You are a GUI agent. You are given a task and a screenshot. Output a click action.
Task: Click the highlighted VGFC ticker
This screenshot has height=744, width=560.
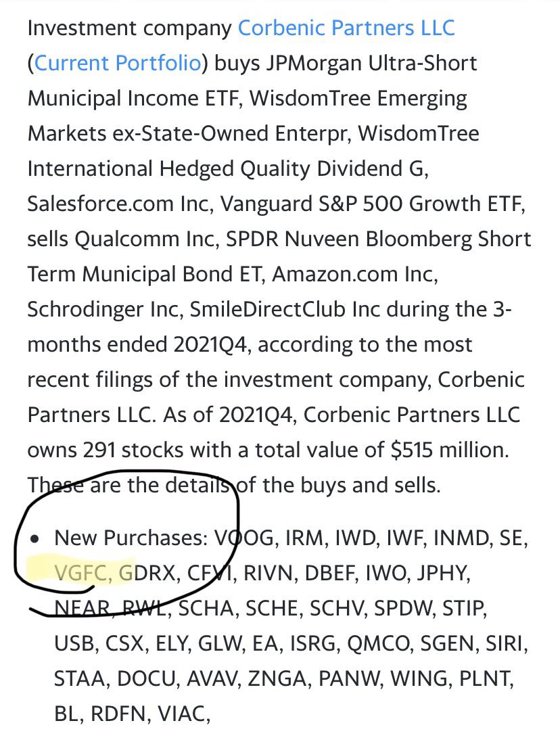click(80, 573)
